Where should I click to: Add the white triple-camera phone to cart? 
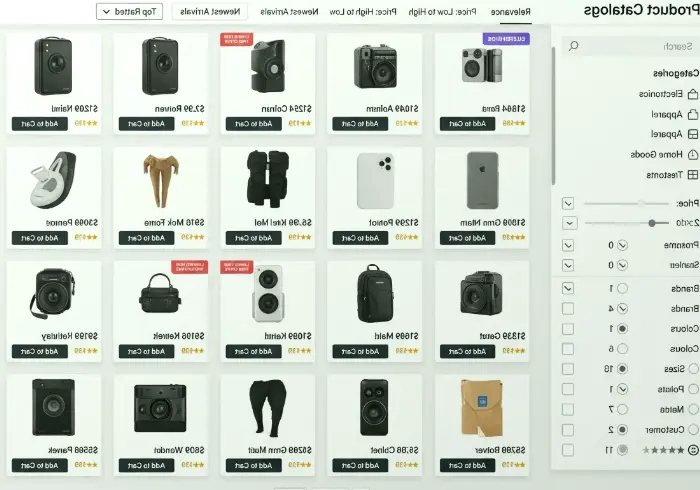click(360, 238)
